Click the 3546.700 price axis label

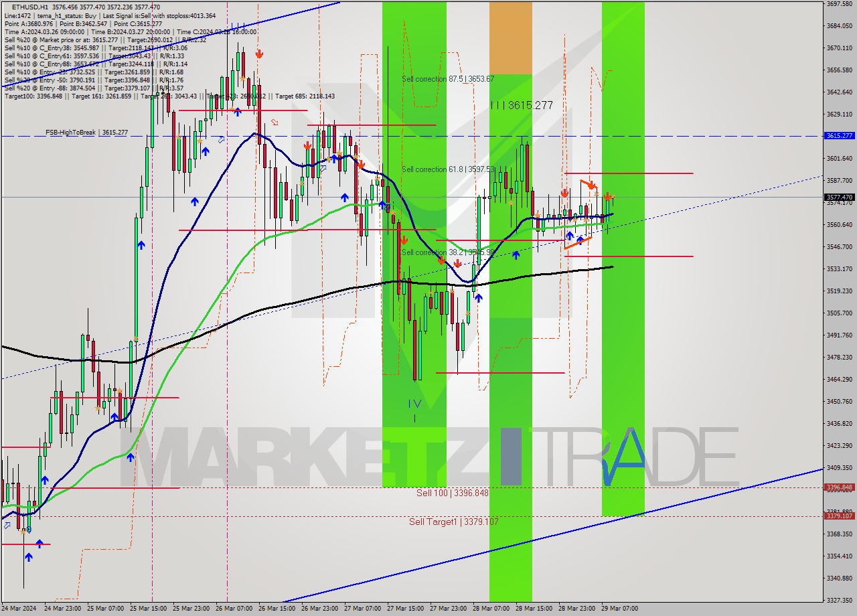[x=839, y=247]
